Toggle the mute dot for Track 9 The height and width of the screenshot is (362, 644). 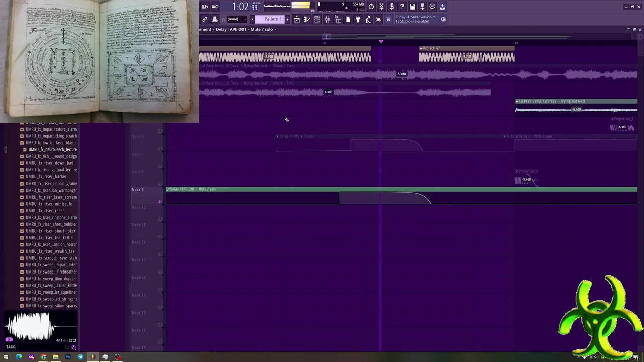click(160, 202)
